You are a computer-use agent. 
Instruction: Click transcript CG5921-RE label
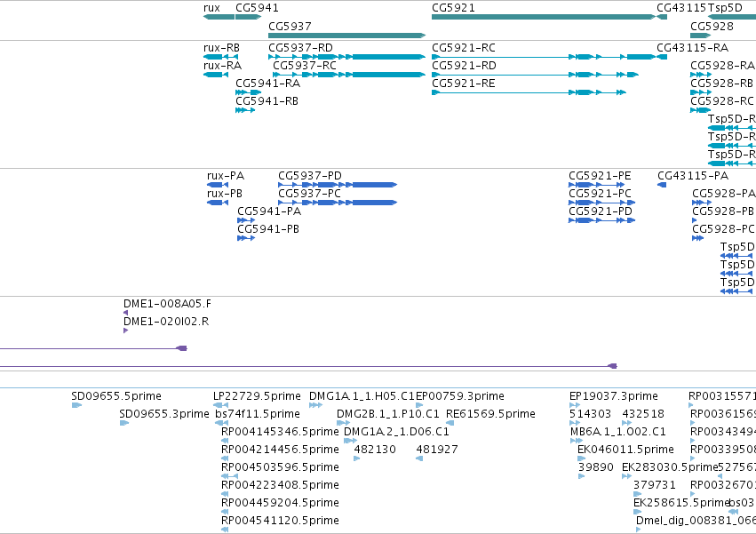coord(464,84)
